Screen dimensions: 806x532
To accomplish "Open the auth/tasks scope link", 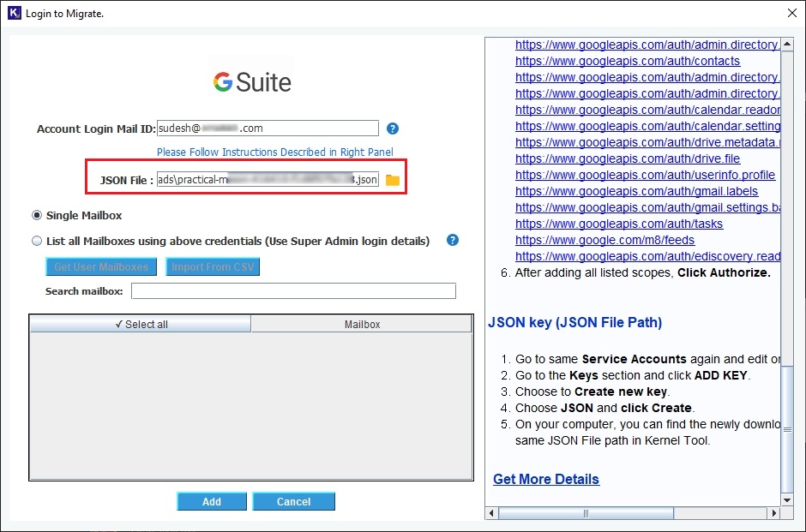I will [619, 224].
